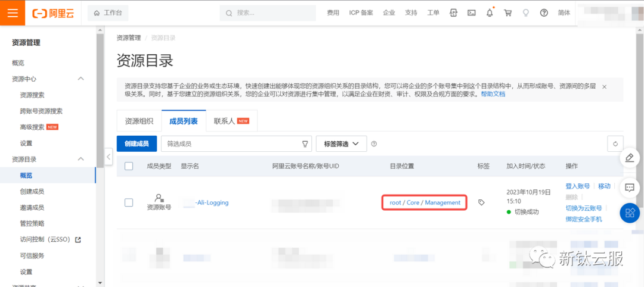
Task: Click 切换为云账号 action
Action: coord(584,208)
